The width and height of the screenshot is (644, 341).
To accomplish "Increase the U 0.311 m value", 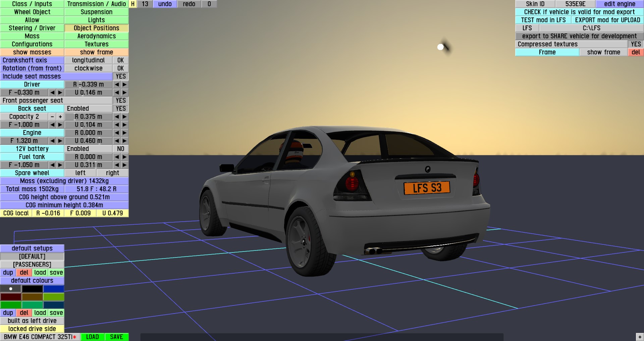I will pos(125,165).
